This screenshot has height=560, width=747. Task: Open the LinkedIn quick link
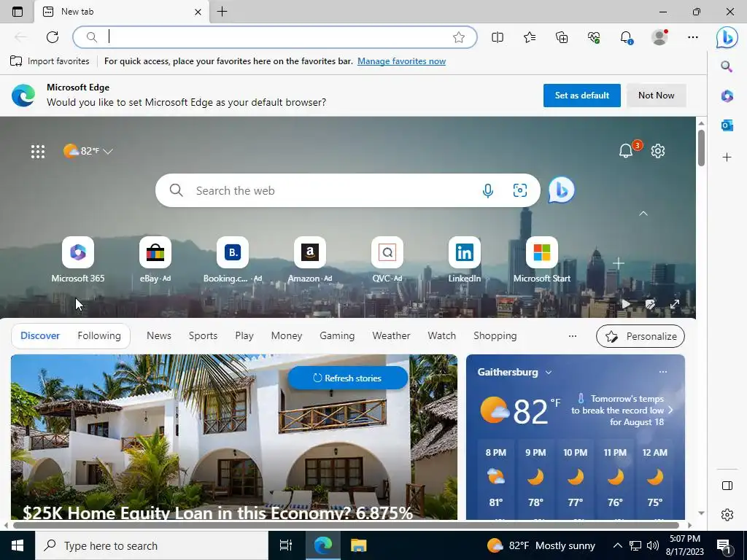point(465,260)
